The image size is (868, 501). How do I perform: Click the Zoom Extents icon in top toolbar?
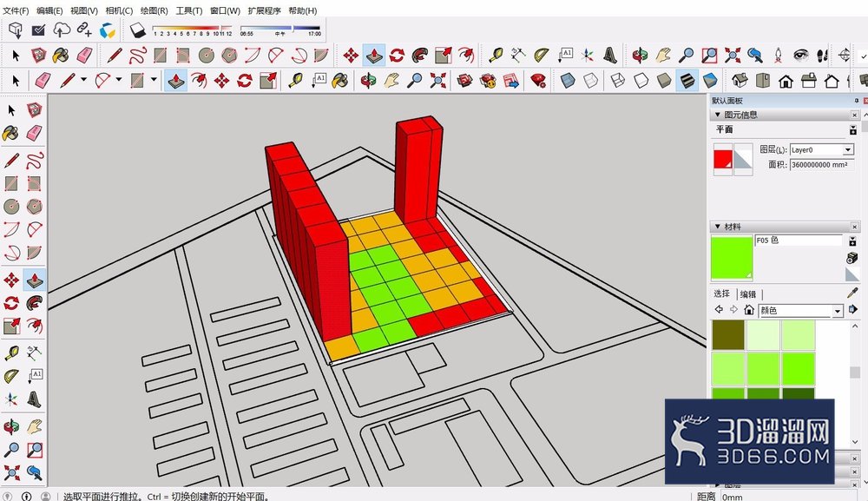[x=733, y=55]
